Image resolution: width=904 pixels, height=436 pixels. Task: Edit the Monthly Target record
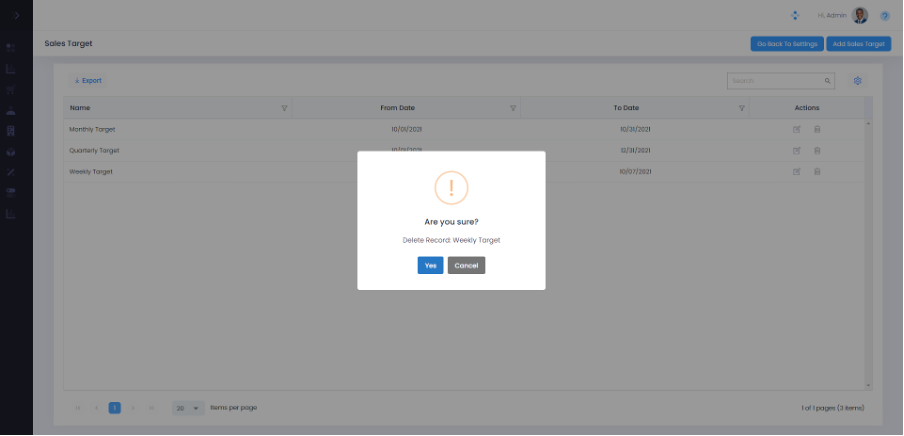point(797,129)
